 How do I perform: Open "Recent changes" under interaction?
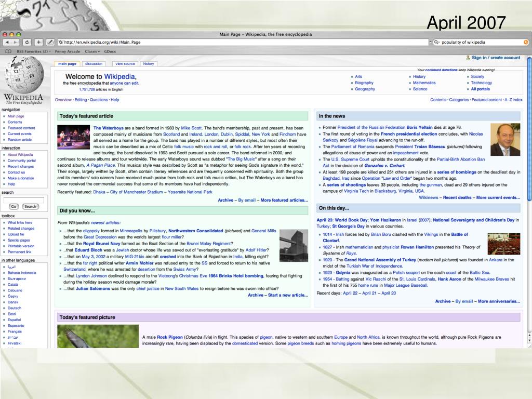21,166
